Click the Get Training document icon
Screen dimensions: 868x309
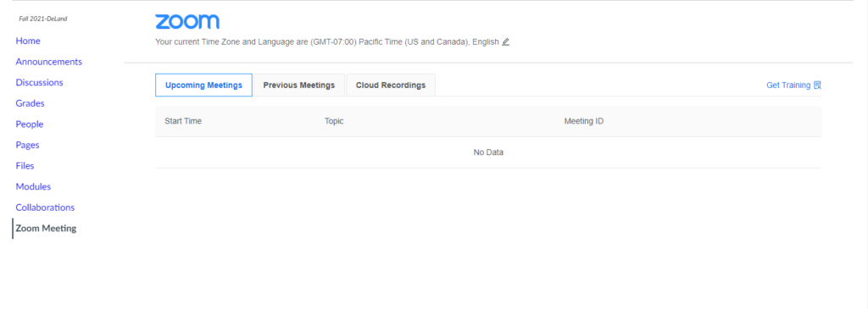coord(818,86)
